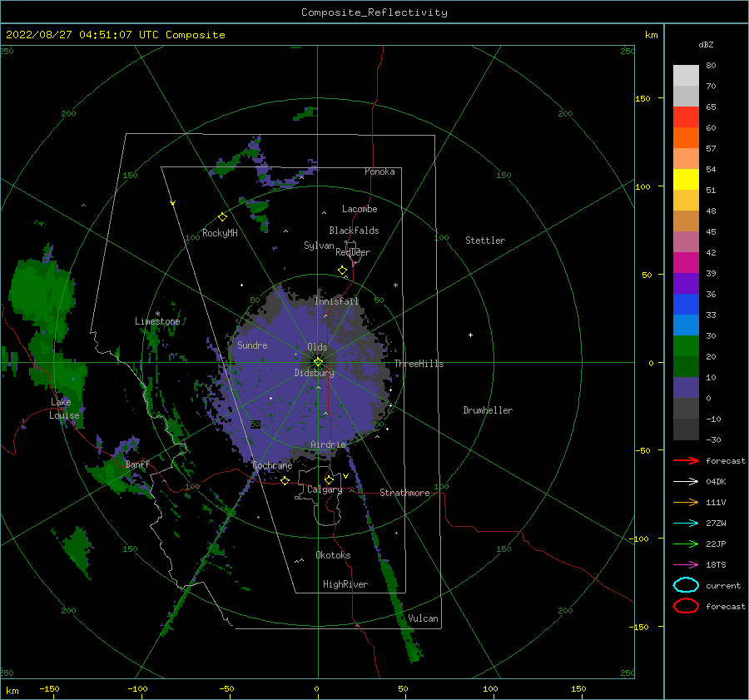749x700 pixels.
Task: Pick the cyan 27ZW arrow legend icon
Action: click(686, 524)
